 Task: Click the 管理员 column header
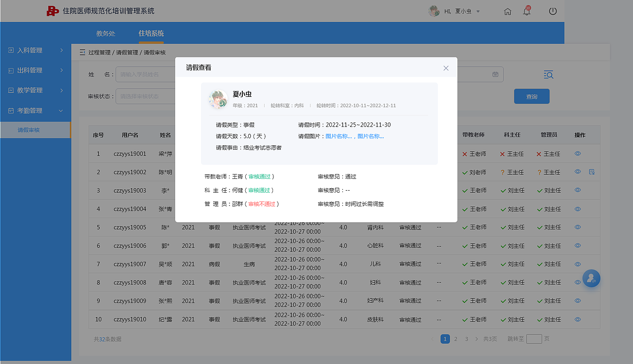click(x=549, y=135)
